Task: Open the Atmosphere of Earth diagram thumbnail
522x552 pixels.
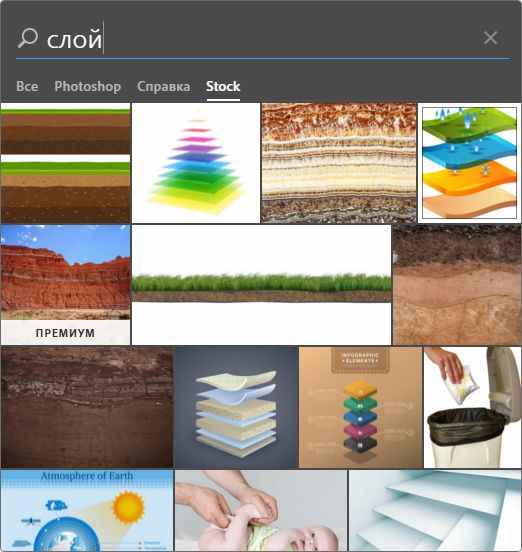Action: 87,510
